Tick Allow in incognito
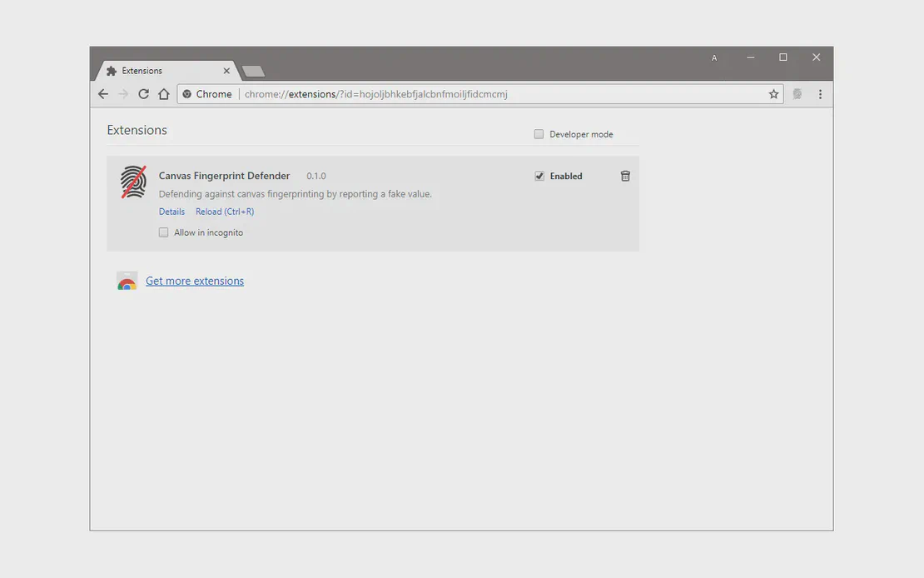This screenshot has width=924, height=578. click(x=164, y=232)
